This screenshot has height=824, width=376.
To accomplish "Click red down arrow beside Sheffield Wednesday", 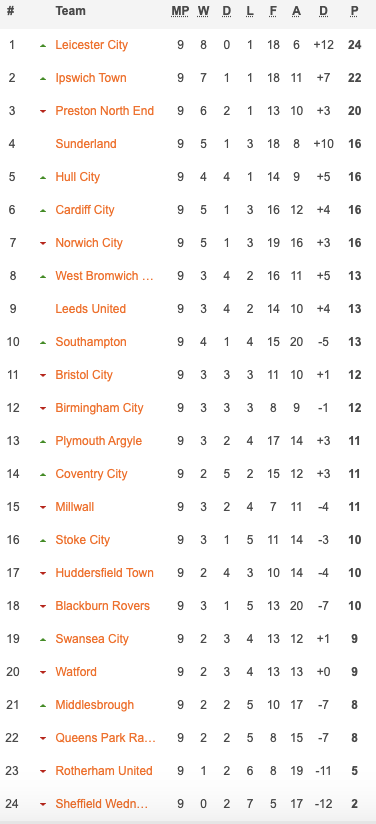I will tap(43, 805).
